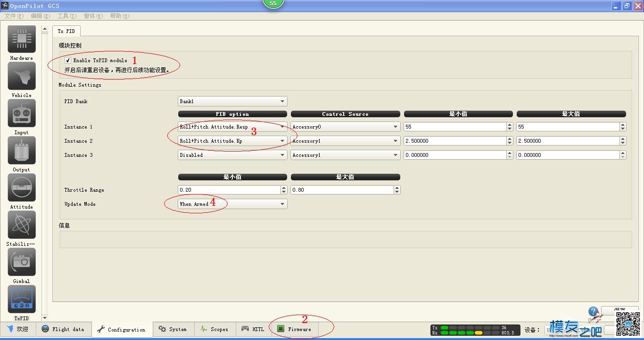The width and height of the screenshot is (644, 340).
Task: Select the TxPID sidebar icon
Action: pos(22,300)
